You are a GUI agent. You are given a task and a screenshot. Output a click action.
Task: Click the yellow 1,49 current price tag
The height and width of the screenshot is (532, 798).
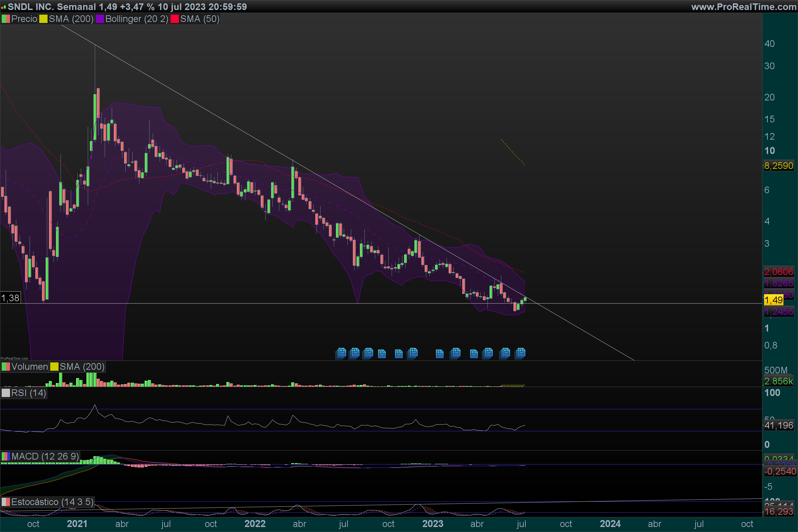pyautogui.click(x=773, y=300)
